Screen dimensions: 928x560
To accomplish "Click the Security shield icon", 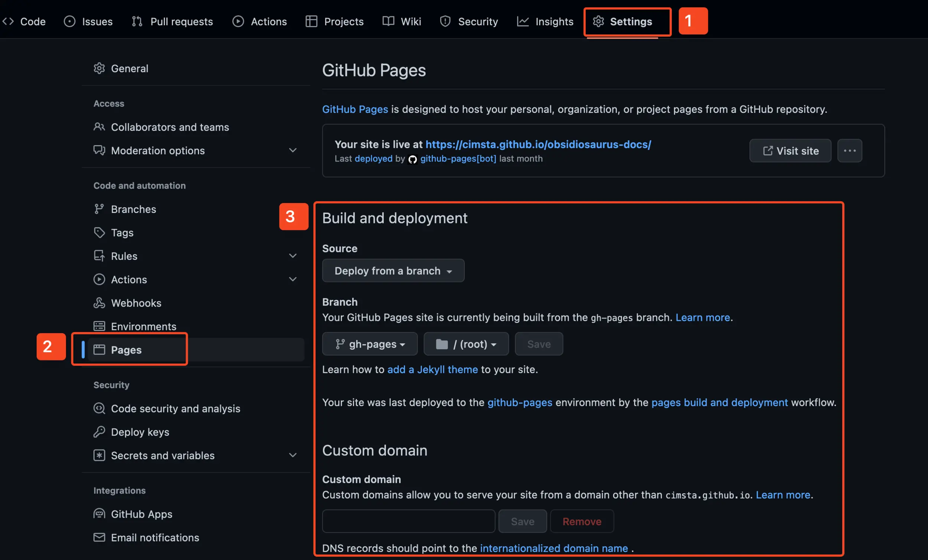I will [445, 22].
